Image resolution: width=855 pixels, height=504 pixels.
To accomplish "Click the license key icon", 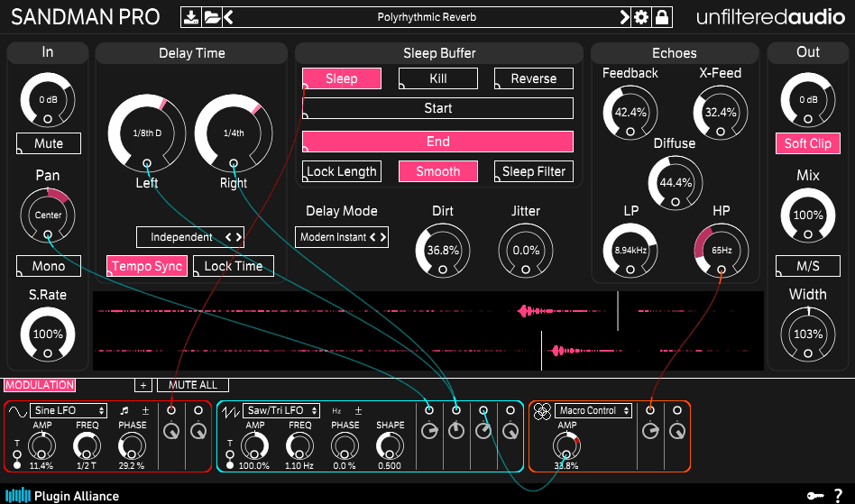I will pyautogui.click(x=815, y=495).
